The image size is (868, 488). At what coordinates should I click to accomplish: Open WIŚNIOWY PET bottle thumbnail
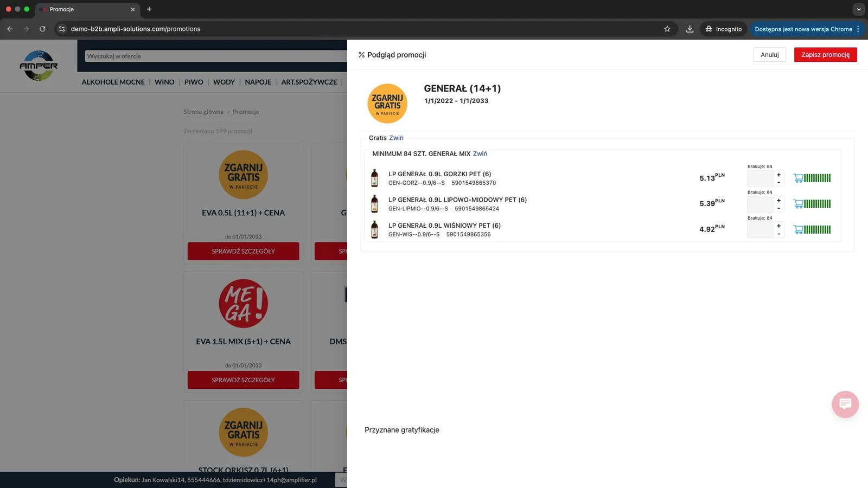pyautogui.click(x=374, y=229)
